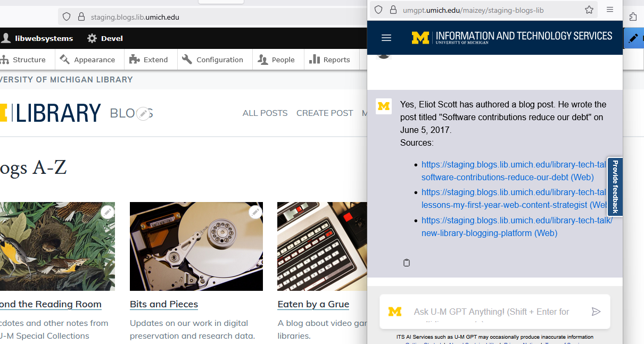This screenshot has height=344, width=644.
Task: Click the Information and Technology Services logo
Action: click(x=512, y=37)
